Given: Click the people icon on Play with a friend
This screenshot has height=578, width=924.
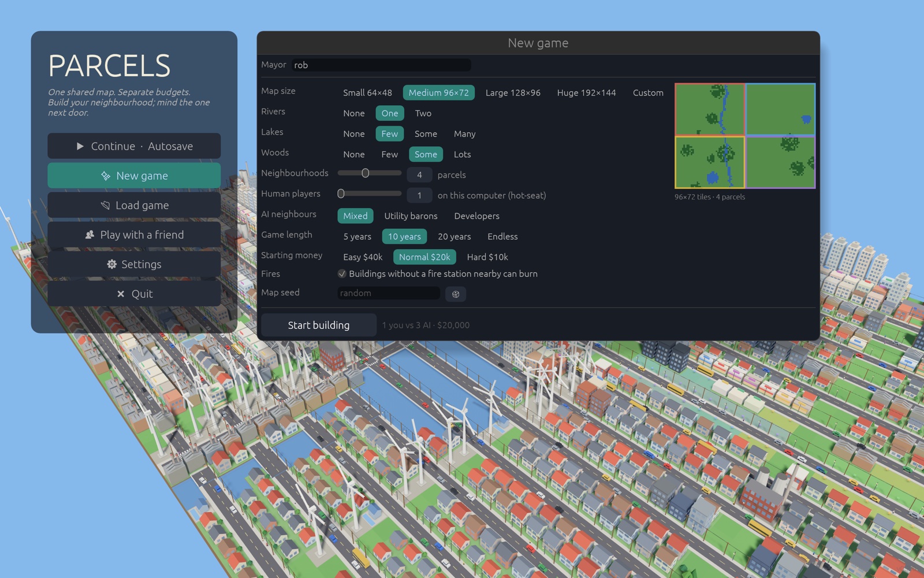Looking at the screenshot, I should [x=90, y=235].
